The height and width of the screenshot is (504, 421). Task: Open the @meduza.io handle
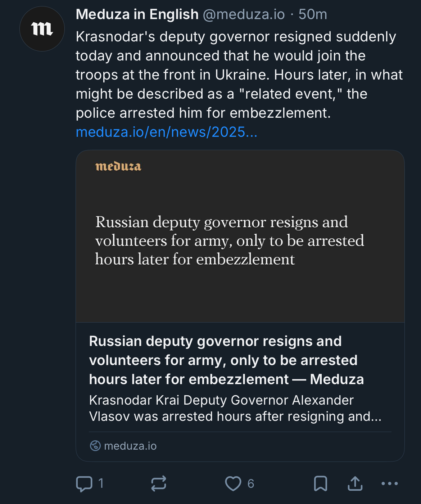click(x=244, y=14)
